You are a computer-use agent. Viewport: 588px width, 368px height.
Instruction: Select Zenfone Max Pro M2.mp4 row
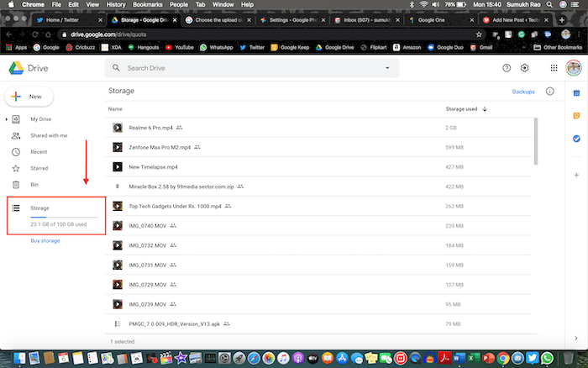[x=318, y=147]
